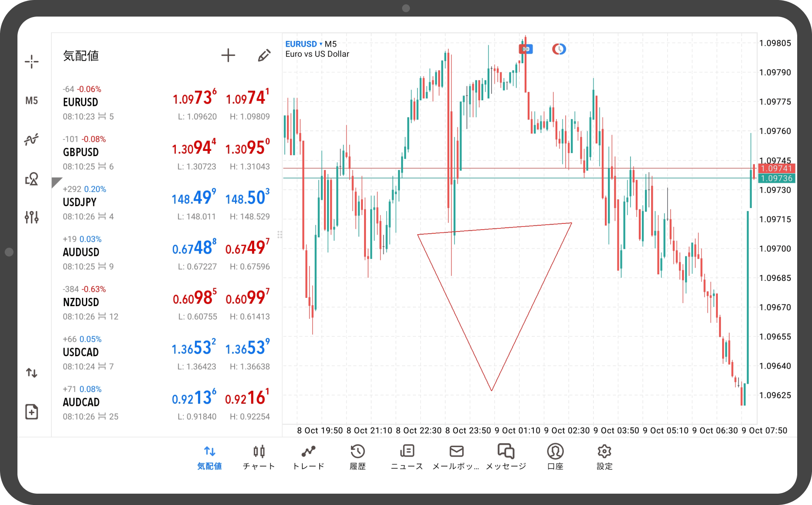Tap GBPUSD bid price 1.30944

point(194,147)
